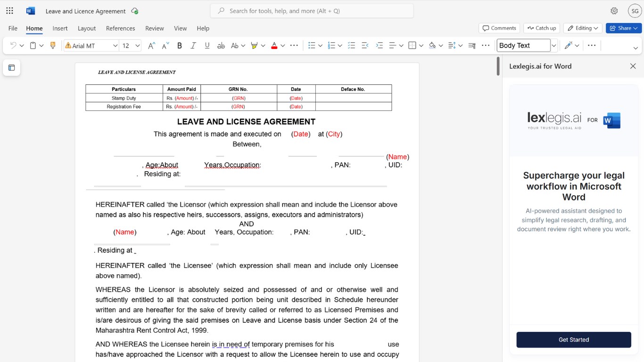
Task: Toggle strikethrough formatting
Action: [221, 46]
